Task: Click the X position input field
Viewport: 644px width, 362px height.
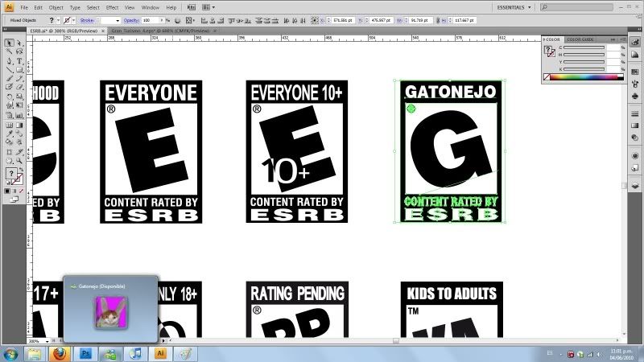Action: 343,20
